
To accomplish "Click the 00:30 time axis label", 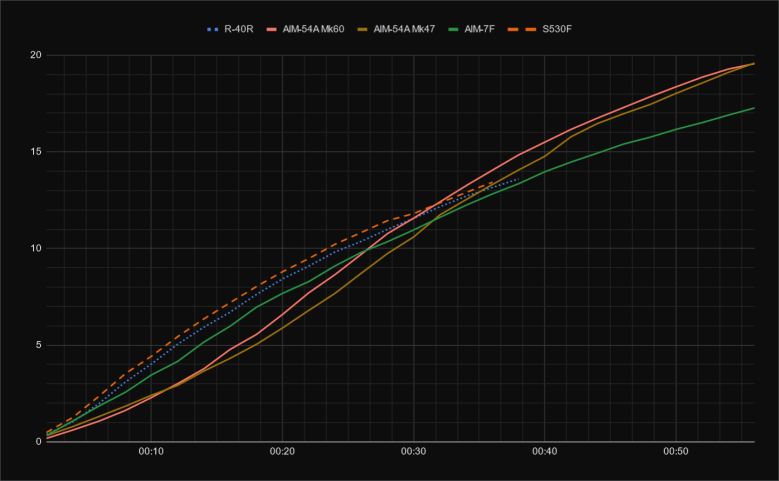I will tap(413, 453).
